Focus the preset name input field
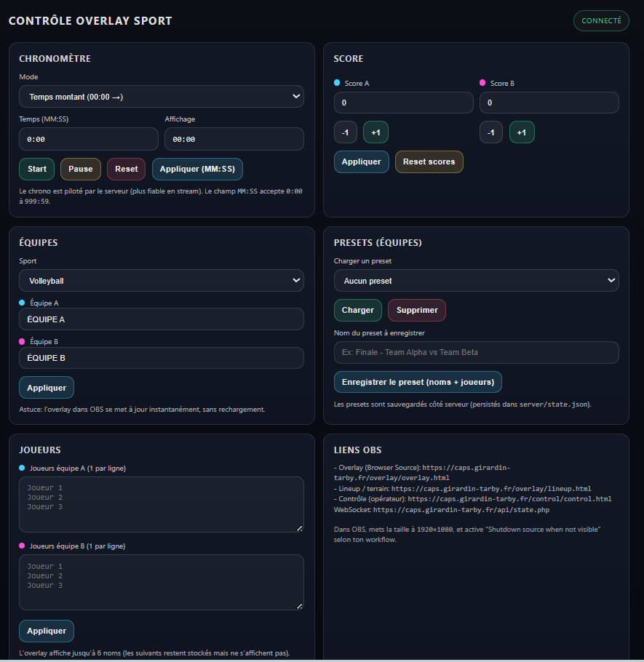 [477, 353]
